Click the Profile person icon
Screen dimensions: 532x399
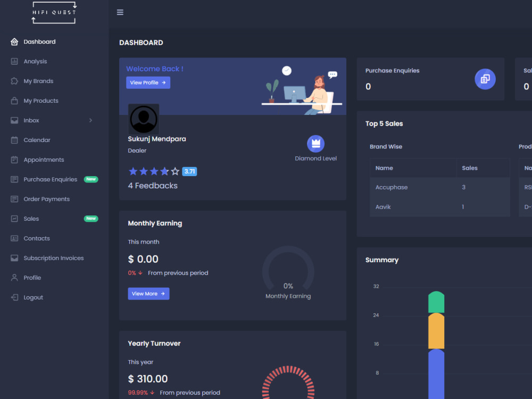(x=14, y=278)
